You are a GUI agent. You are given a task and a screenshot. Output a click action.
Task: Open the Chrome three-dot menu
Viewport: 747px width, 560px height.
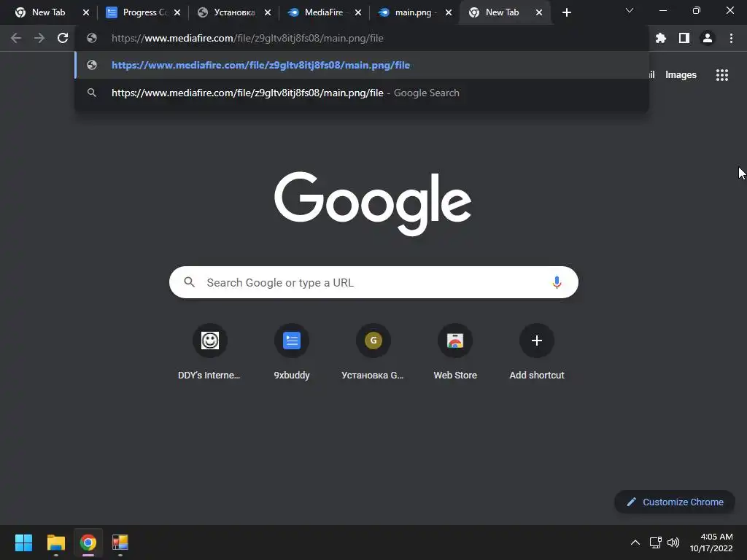[731, 38]
